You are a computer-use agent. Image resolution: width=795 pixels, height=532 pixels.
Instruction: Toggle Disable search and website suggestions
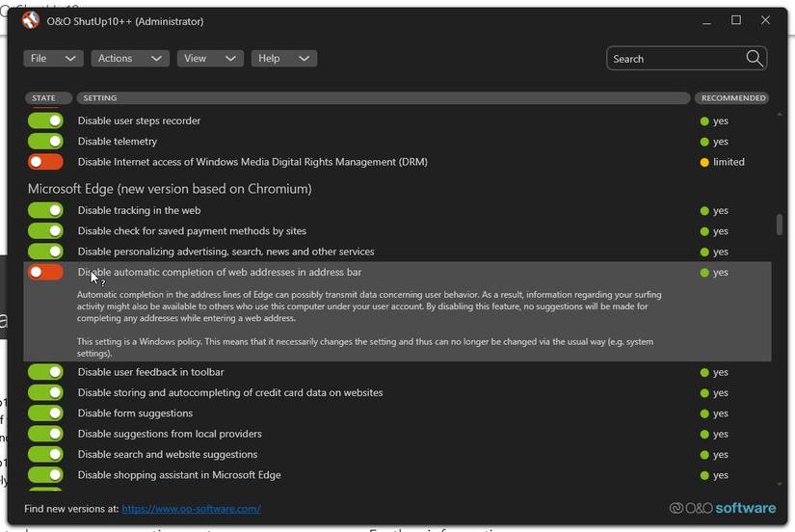tap(45, 454)
